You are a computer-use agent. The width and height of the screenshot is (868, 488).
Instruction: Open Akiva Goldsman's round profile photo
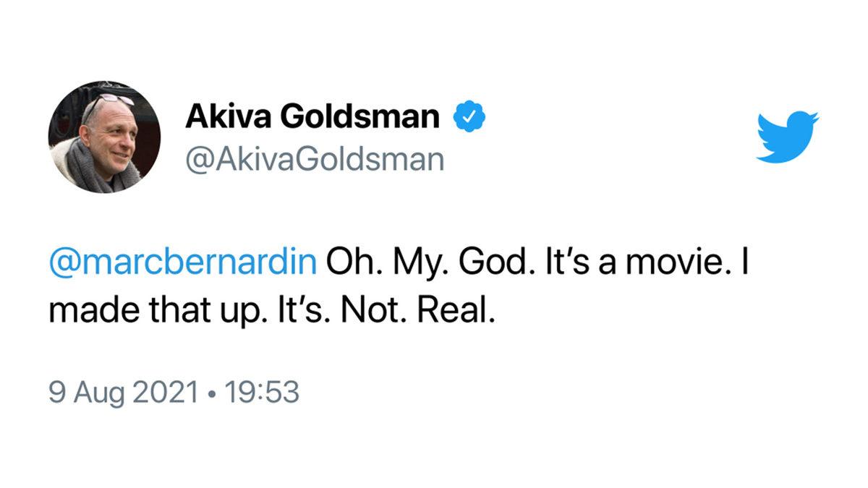click(x=94, y=137)
